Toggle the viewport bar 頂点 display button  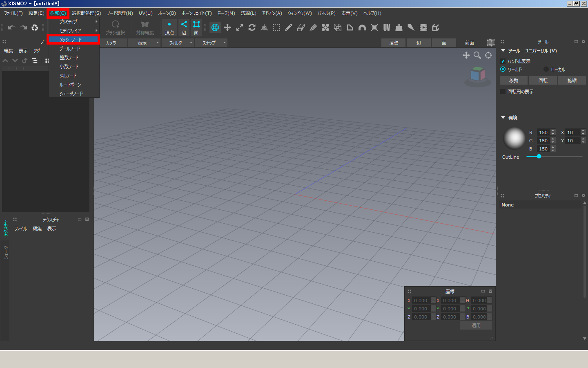pos(393,43)
